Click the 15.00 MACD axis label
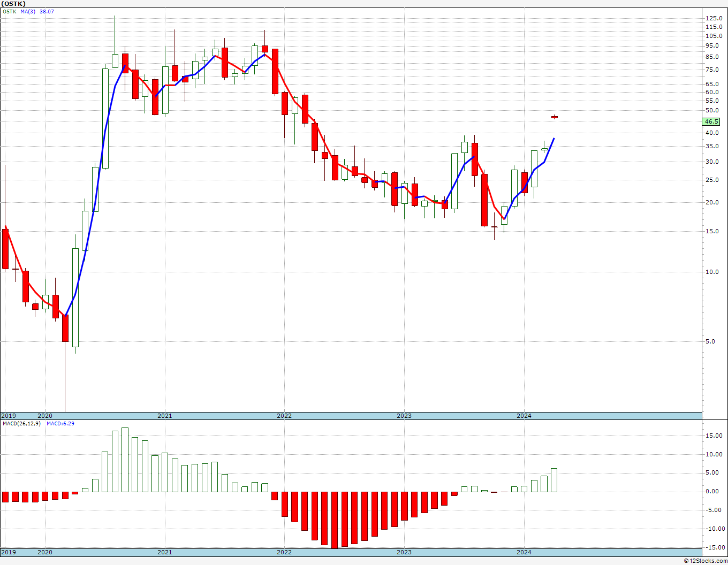This screenshot has height=565, width=728. [x=714, y=436]
